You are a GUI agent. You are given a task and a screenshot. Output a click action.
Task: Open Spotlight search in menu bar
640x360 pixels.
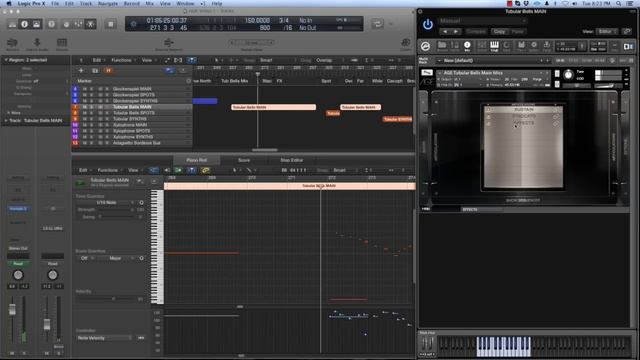coord(619,3)
